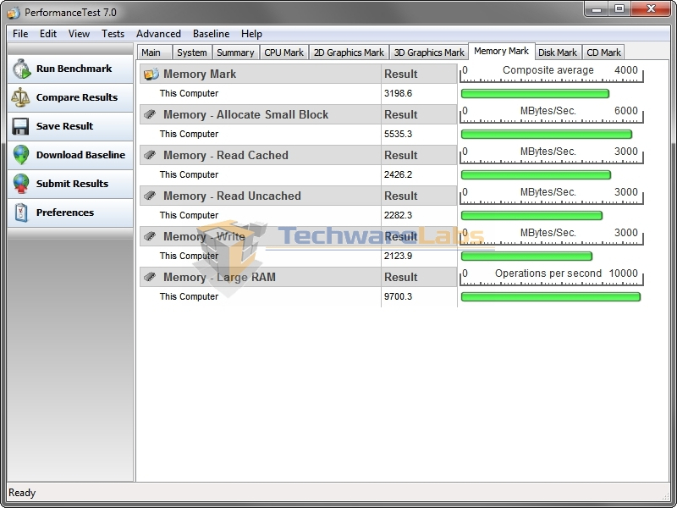Click the Save Result button label

[65, 126]
